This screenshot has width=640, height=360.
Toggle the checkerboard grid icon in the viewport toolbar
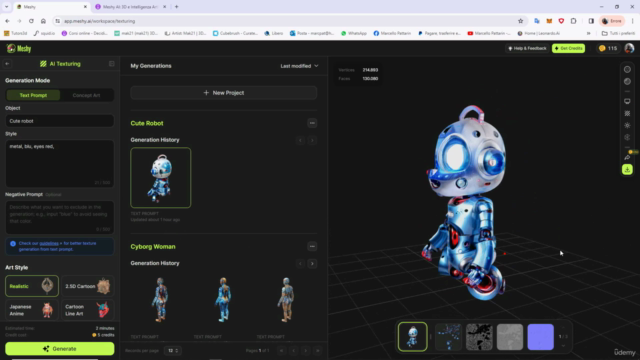tap(627, 113)
